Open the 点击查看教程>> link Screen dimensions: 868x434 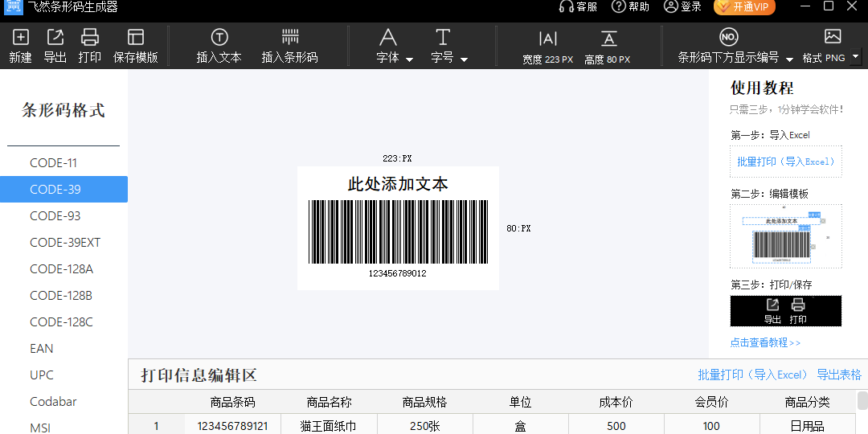tap(765, 342)
